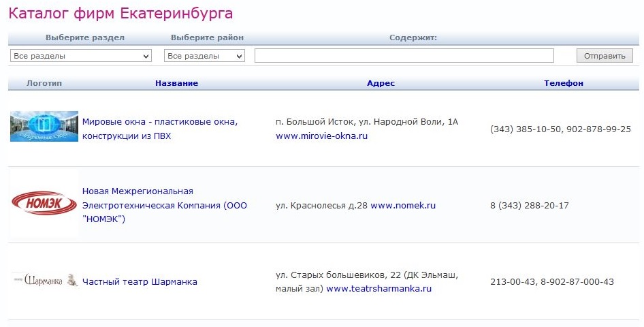Click the НОМЭК phone number 8 (343) 288-20-17
The height and width of the screenshot is (327, 644).
[x=529, y=205]
